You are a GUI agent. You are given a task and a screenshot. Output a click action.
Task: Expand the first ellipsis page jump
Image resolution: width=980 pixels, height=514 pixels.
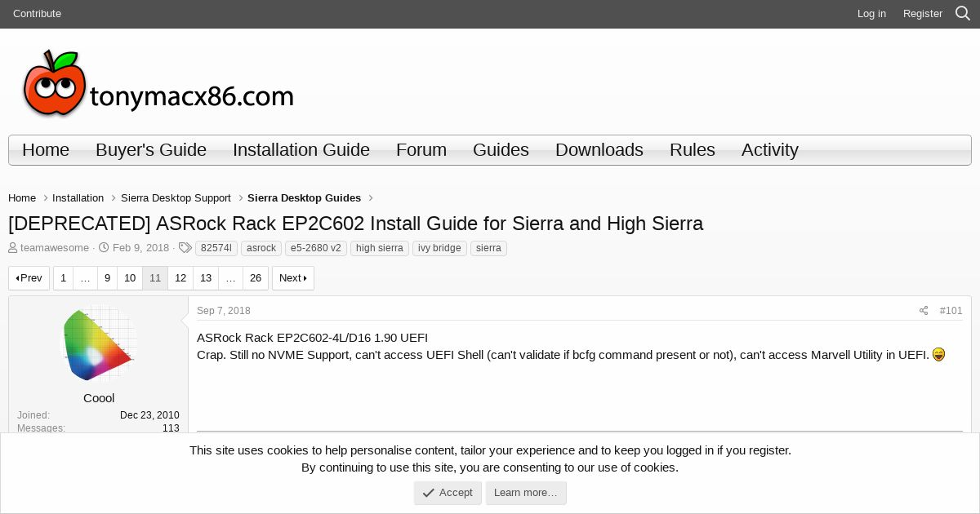coord(85,278)
